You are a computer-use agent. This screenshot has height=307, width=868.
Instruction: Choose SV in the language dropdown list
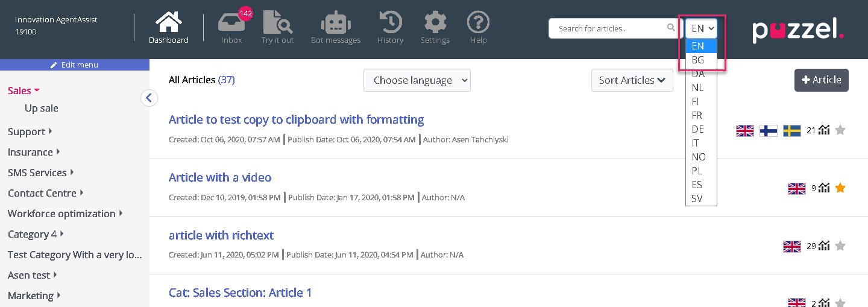(x=697, y=198)
